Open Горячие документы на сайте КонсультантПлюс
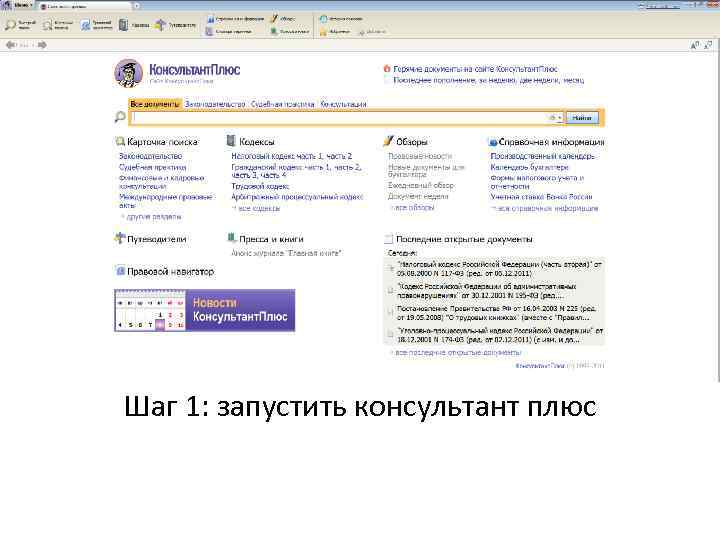The height and width of the screenshot is (540, 720). pyautogui.click(x=475, y=69)
